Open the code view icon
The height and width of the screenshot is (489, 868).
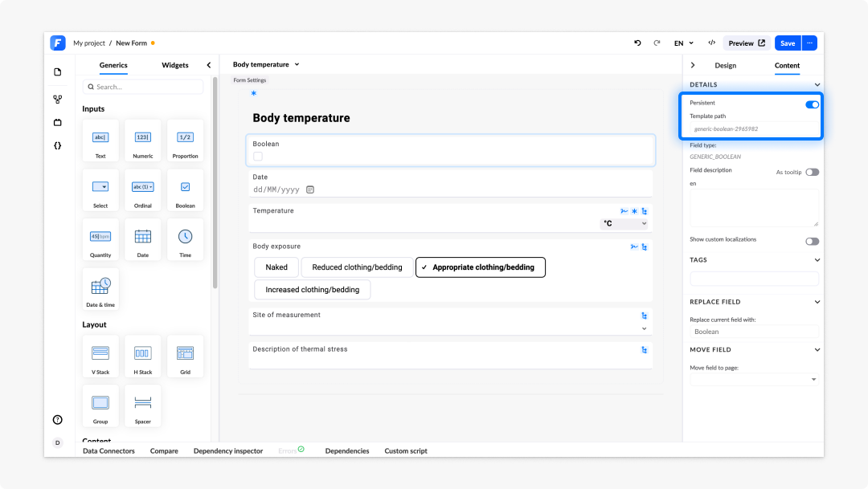click(x=712, y=43)
